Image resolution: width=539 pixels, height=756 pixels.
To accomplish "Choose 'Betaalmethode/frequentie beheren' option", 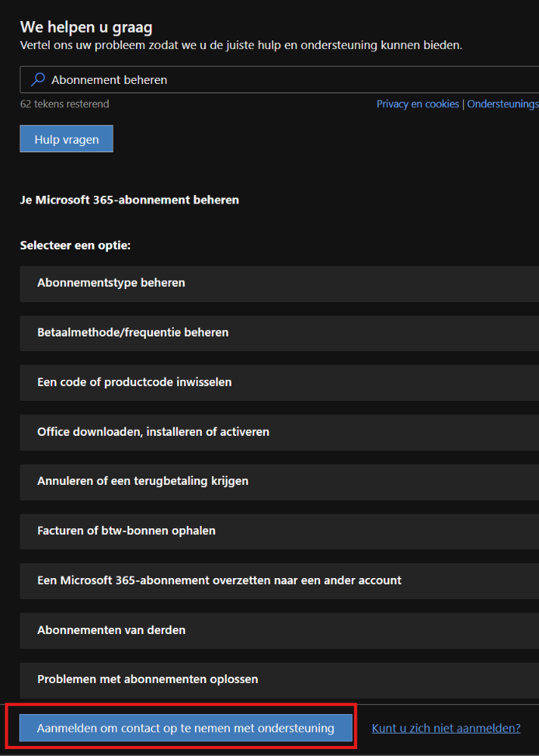I will click(x=280, y=333).
